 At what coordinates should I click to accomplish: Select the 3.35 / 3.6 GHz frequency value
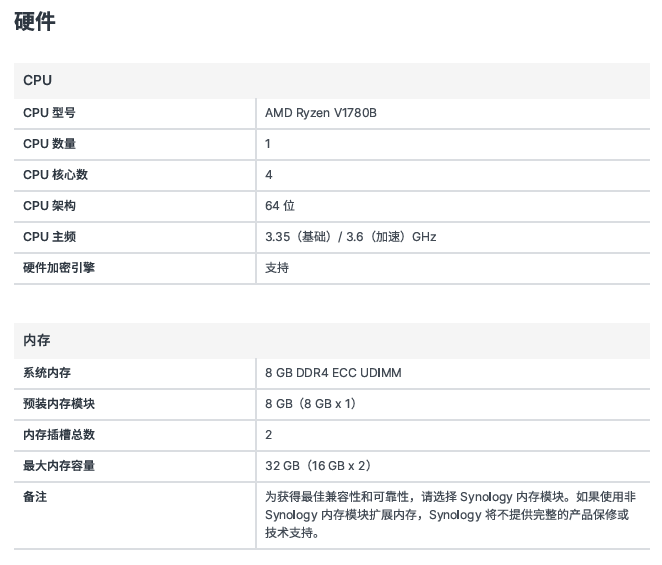click(350, 237)
